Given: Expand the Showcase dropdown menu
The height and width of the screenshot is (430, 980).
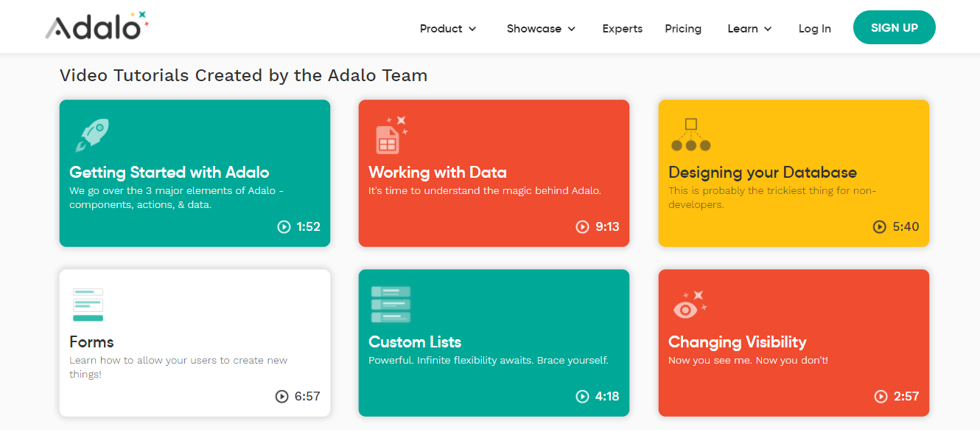Looking at the screenshot, I should (x=541, y=29).
